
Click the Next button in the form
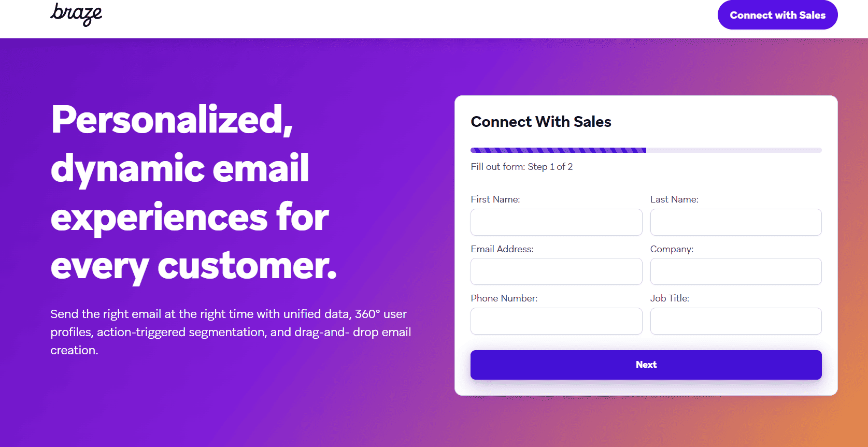(646, 365)
